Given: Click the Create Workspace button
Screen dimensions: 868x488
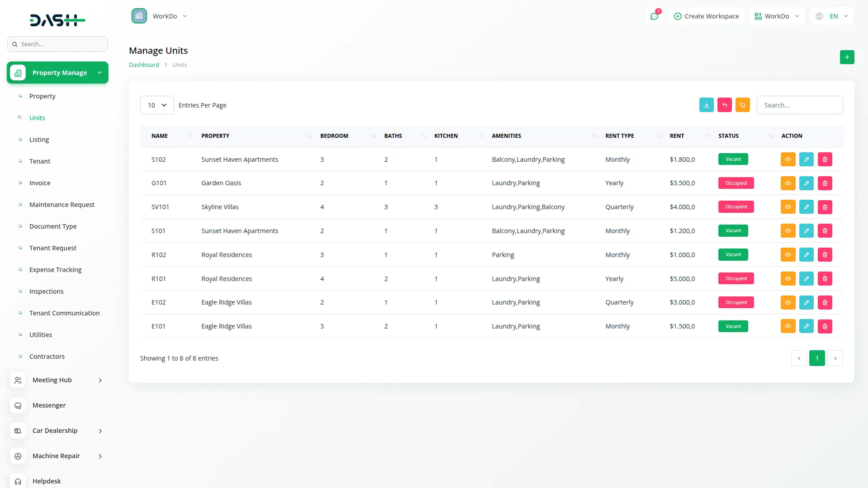Looking at the screenshot, I should click(706, 16).
